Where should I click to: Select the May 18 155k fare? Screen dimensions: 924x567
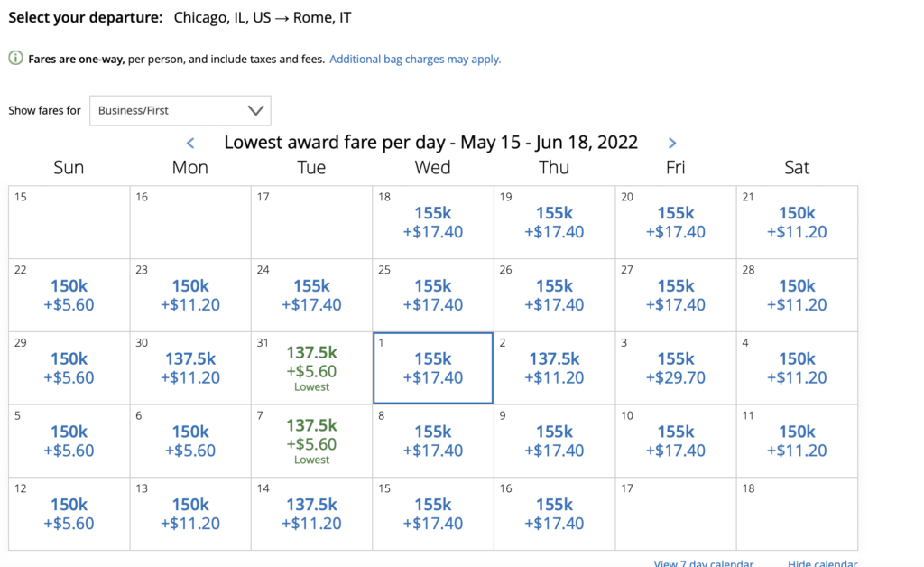point(432,222)
